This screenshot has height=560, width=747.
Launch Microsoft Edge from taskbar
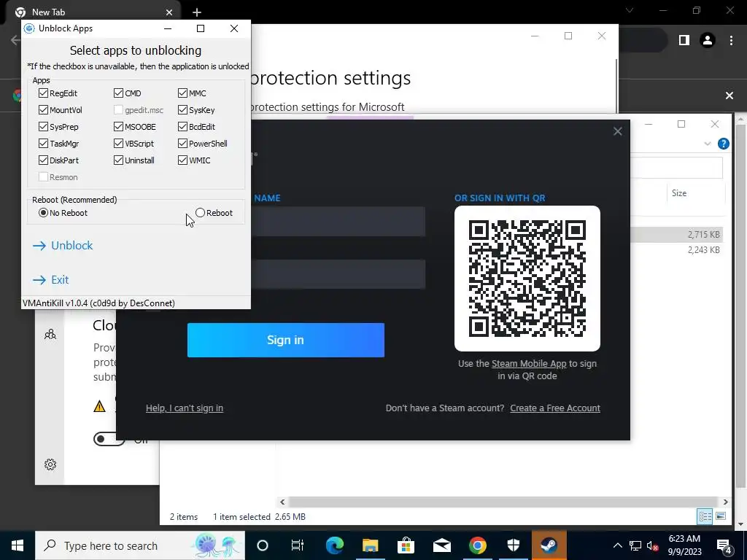pyautogui.click(x=334, y=545)
